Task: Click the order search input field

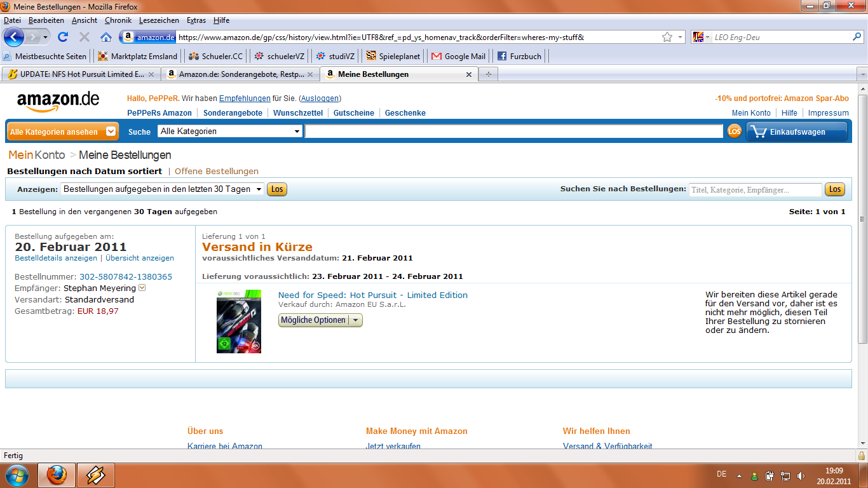Action: pos(756,189)
